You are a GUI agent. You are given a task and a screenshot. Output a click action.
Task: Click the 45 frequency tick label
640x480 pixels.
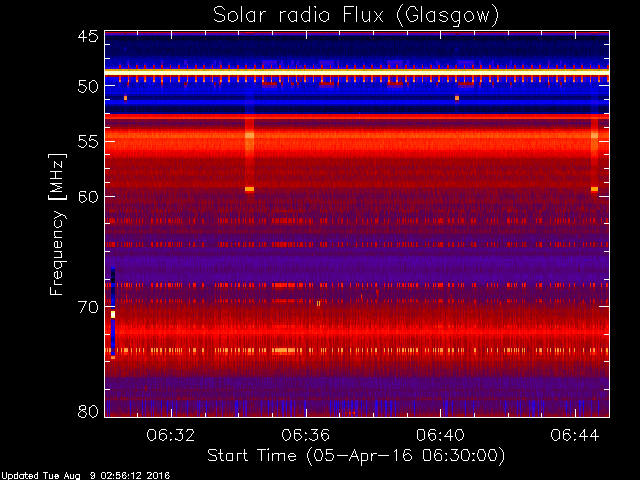[x=88, y=37]
